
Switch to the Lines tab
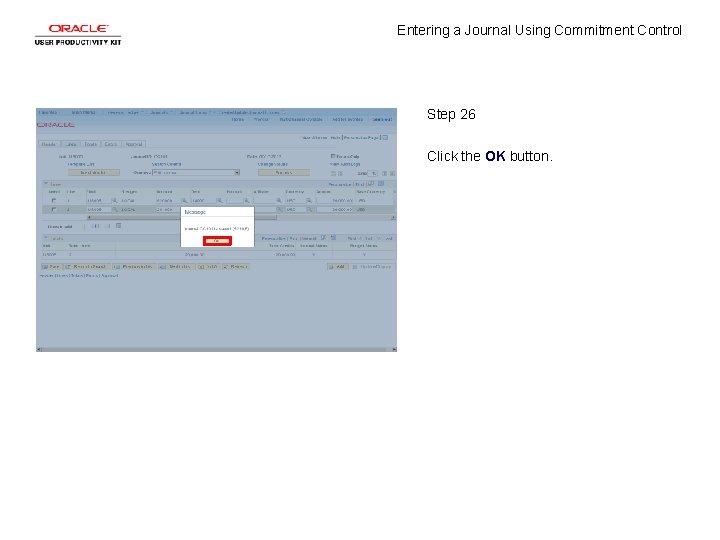point(71,144)
